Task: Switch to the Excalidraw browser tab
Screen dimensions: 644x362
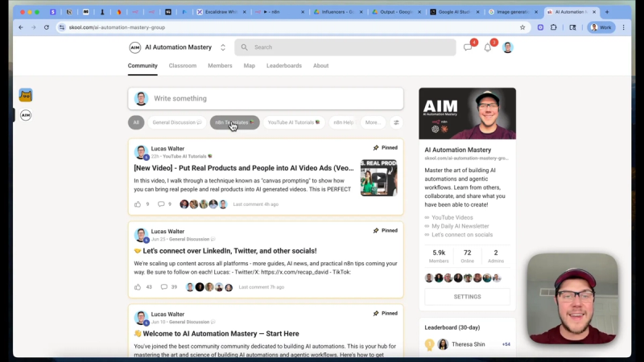Action: click(x=221, y=12)
